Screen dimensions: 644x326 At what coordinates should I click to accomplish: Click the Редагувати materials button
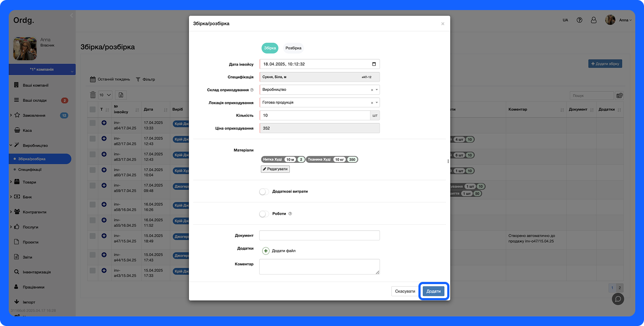[x=275, y=169]
